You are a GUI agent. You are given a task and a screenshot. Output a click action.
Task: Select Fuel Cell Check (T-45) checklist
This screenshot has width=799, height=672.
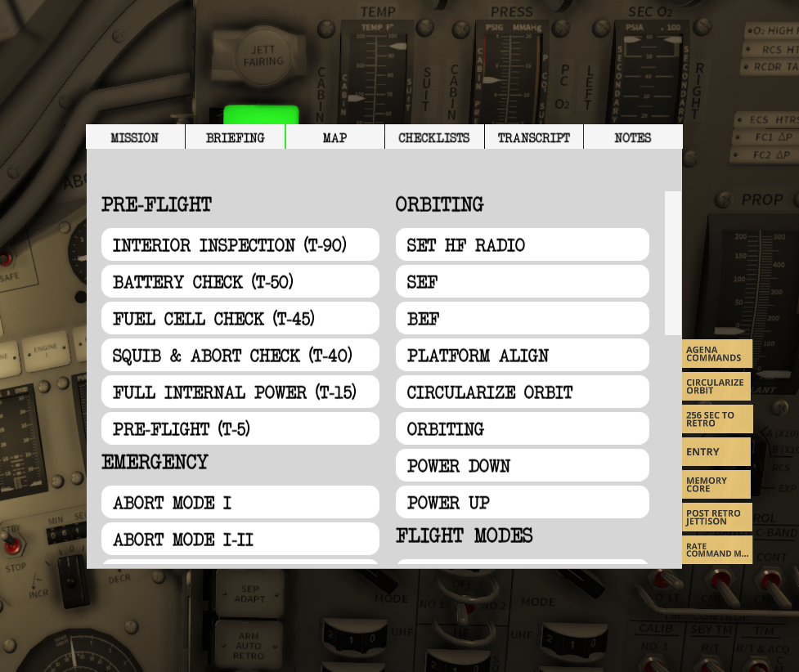[x=240, y=318]
